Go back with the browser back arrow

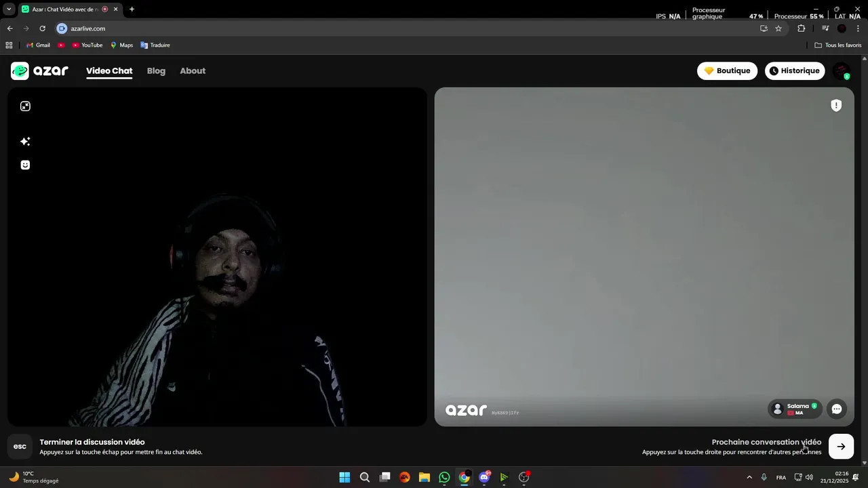(9, 28)
